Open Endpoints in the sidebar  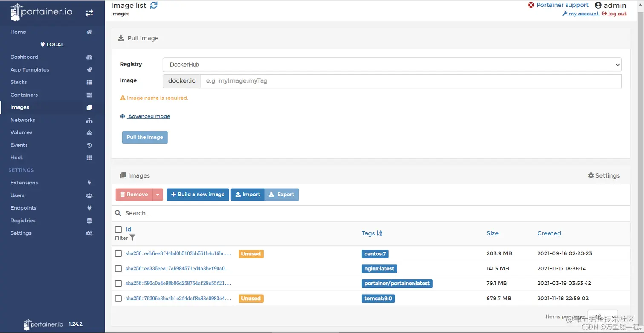(23, 208)
